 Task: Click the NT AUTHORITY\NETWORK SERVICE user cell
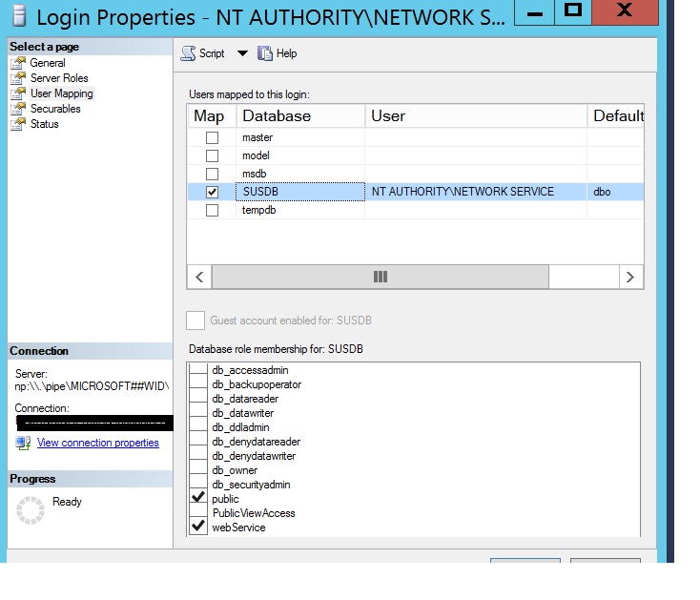pyautogui.click(x=476, y=192)
